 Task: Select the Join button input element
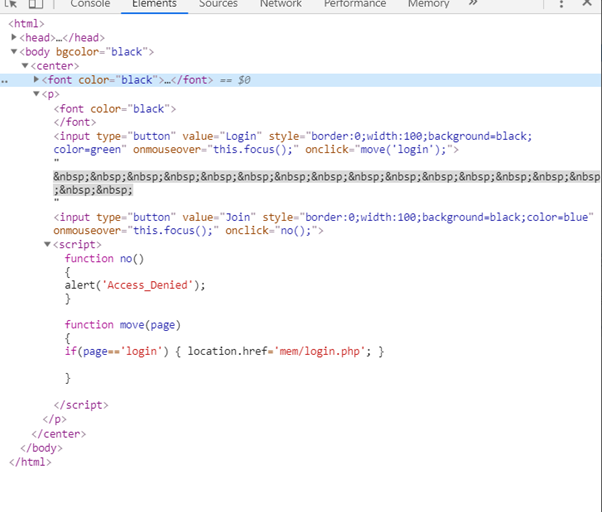[323, 224]
